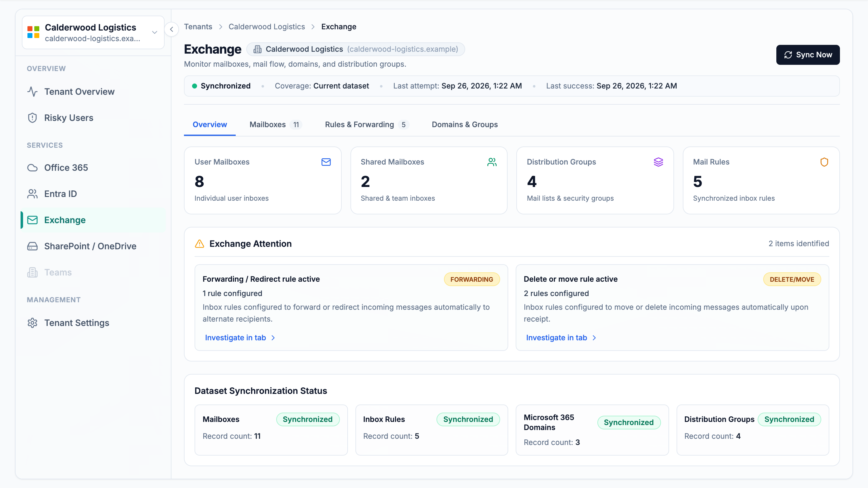Open Office 365 service page
The height and width of the screenshot is (488, 868).
pyautogui.click(x=93, y=168)
